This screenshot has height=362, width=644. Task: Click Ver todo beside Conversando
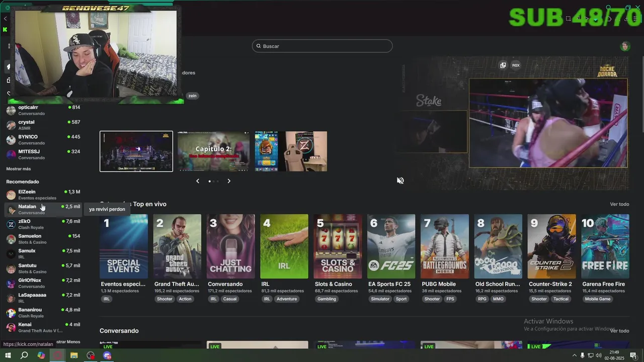click(619, 331)
